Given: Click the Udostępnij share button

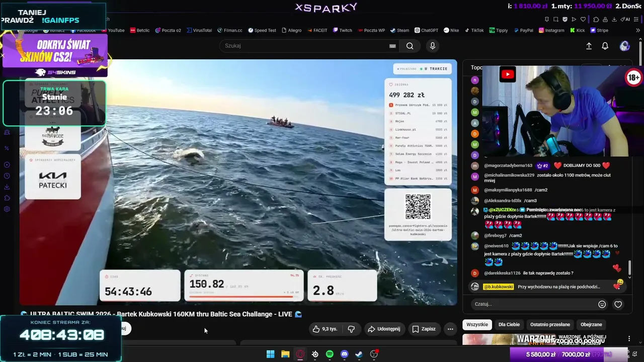Looking at the screenshot, I should click(x=384, y=329).
